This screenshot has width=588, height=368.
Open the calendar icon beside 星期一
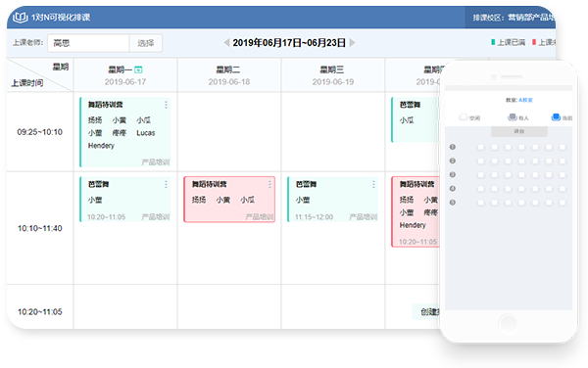coord(138,69)
